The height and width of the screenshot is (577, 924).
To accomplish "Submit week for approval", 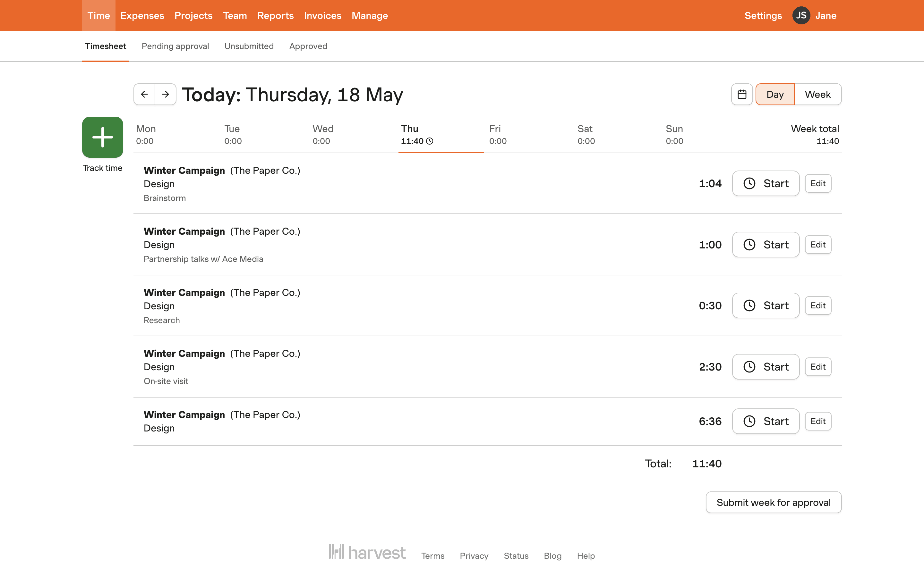I will [x=773, y=502].
